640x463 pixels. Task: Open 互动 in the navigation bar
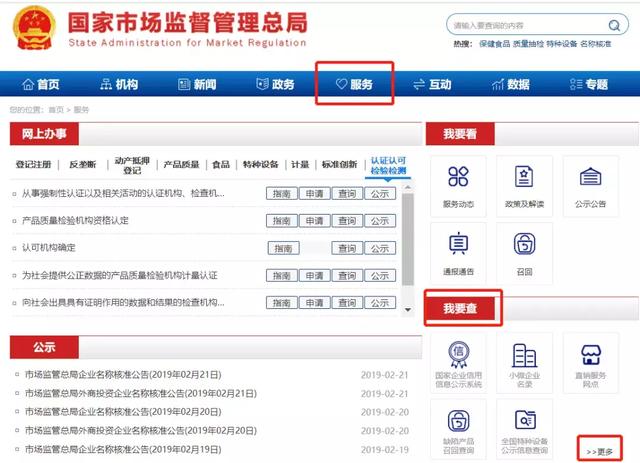(x=433, y=84)
